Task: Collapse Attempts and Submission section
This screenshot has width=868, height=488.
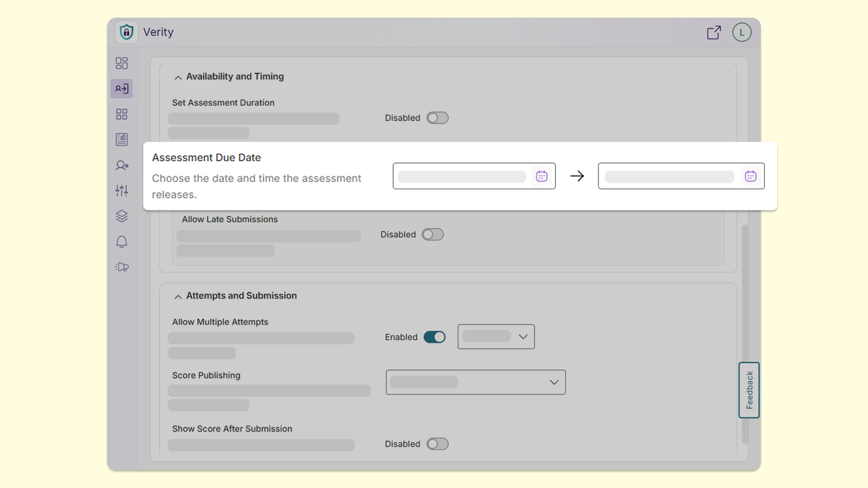Action: tap(178, 296)
